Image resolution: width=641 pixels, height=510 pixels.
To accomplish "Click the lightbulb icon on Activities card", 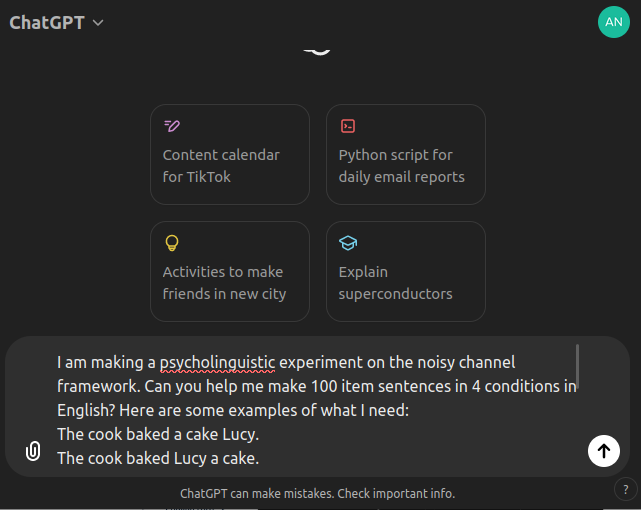I will 172,243.
